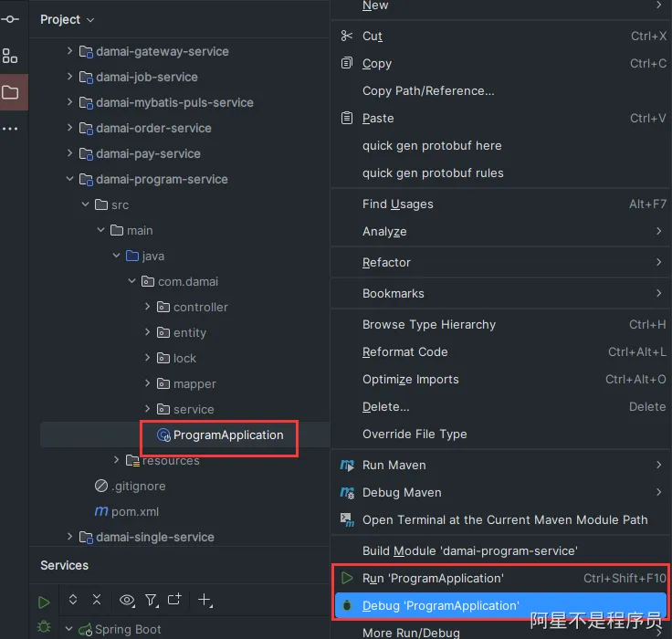This screenshot has height=639, width=672.
Task: Open the Commit tool window icon
Action: click(10, 19)
